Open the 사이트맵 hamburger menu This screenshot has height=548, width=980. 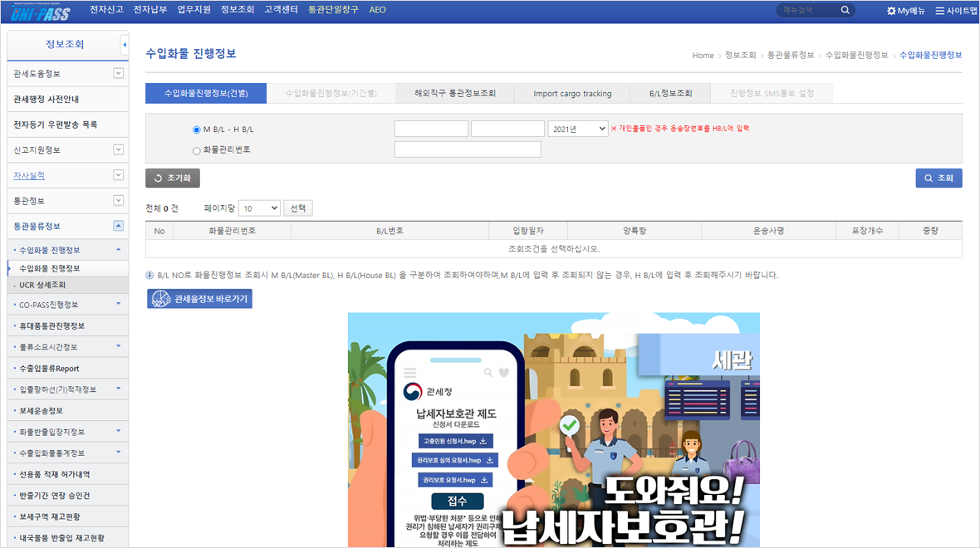(940, 11)
